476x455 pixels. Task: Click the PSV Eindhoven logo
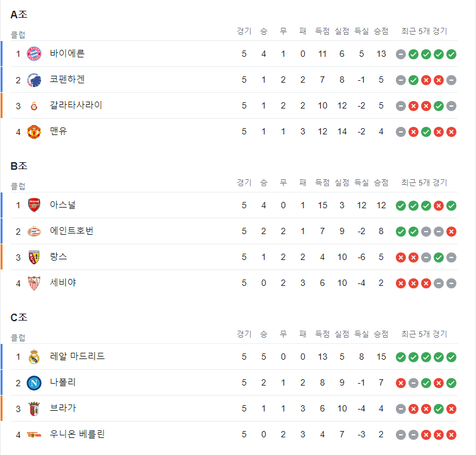(x=34, y=232)
